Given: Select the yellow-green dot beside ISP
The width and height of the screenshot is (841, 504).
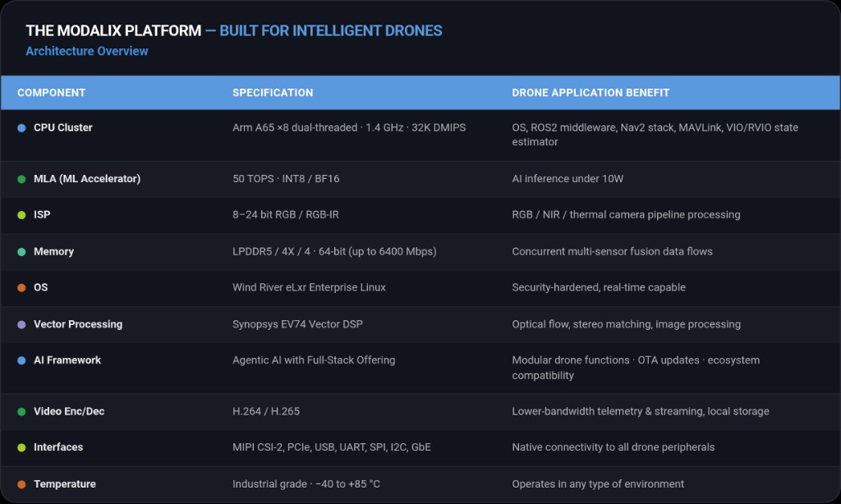Looking at the screenshot, I should click(21, 215).
